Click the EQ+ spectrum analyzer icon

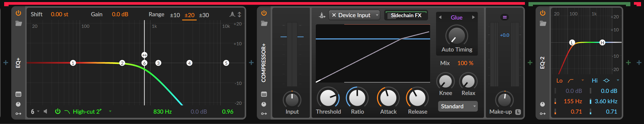[232, 15]
